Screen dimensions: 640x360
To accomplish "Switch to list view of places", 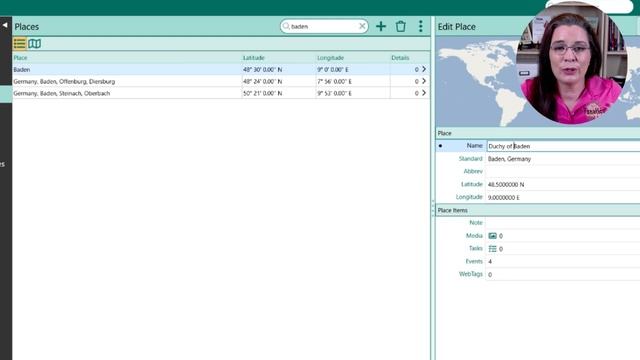I will pyautogui.click(x=19, y=44).
